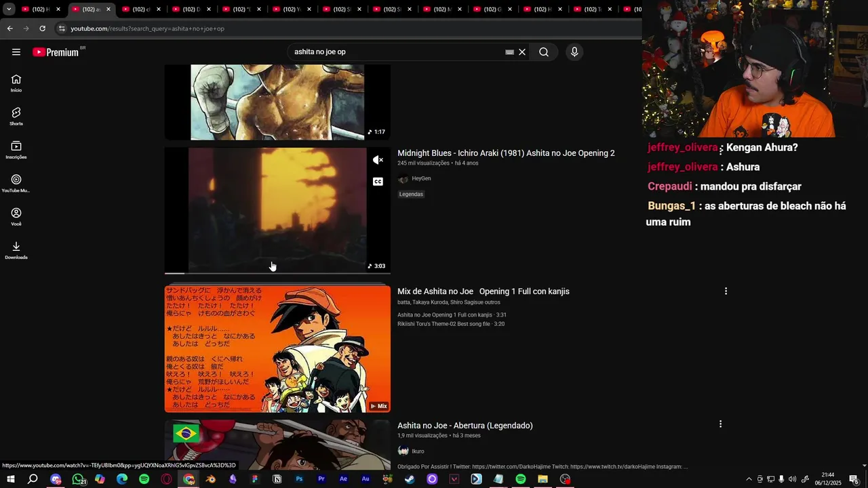Open Ashita no Joe - Abertura (Legendado) title
Image resolution: width=868 pixels, height=488 pixels.
[x=465, y=426]
